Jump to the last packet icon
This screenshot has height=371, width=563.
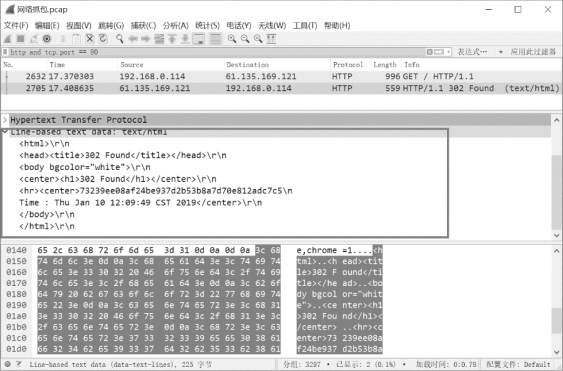185,39
